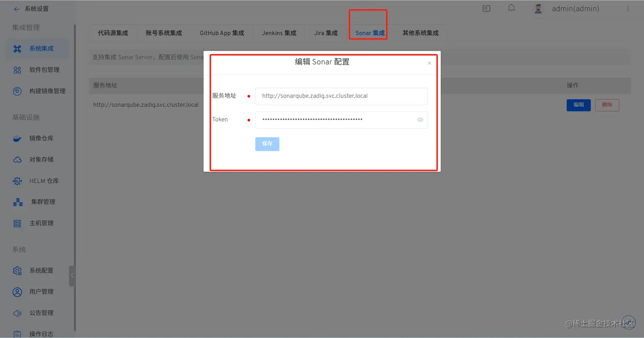The image size is (644, 338).
Task: Select 软件包管理 menu label
Action: pyautogui.click(x=44, y=70)
